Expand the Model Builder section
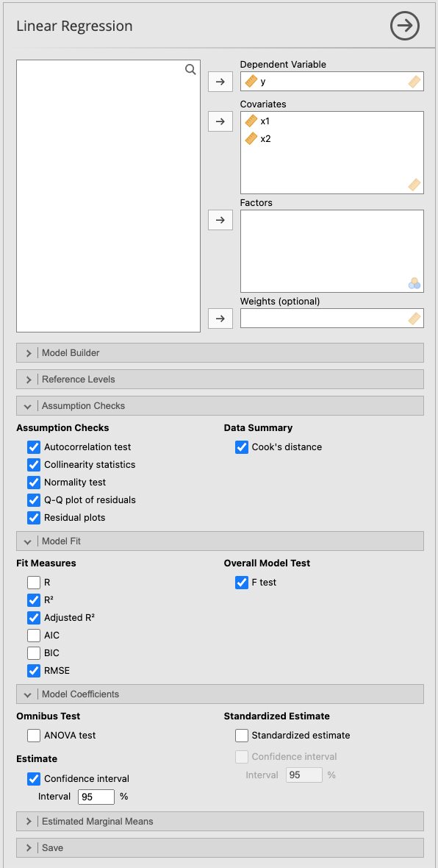 point(28,352)
